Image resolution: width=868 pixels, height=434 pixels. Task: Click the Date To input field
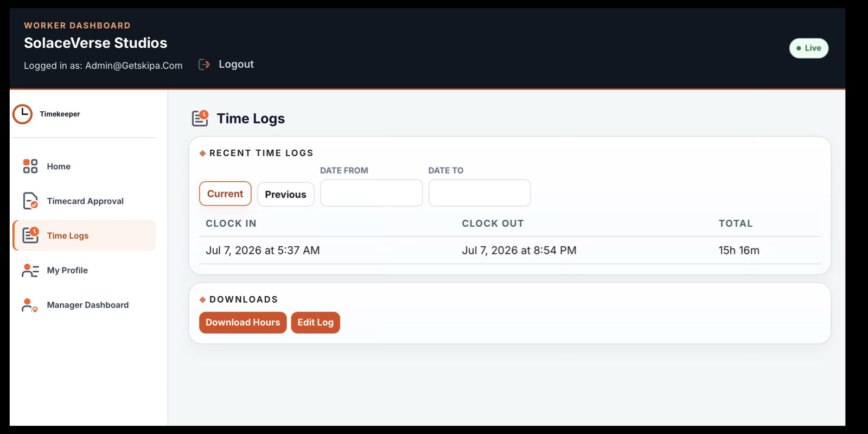point(480,193)
